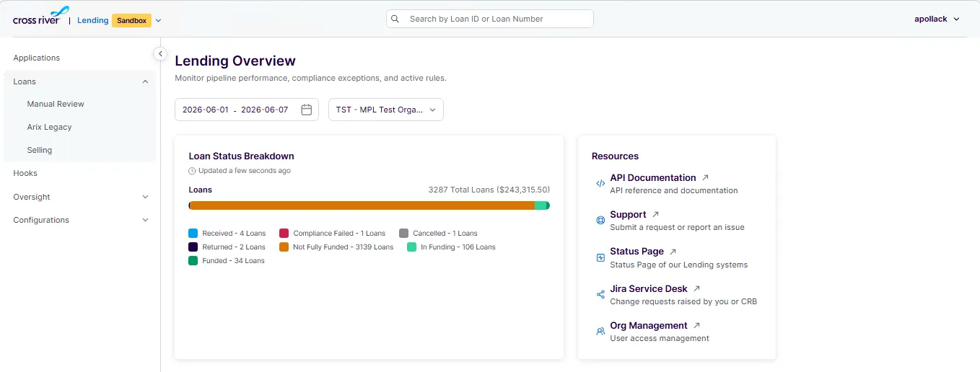Click the light green In Funding swatch
This screenshot has height=372, width=980.
coord(412,247)
